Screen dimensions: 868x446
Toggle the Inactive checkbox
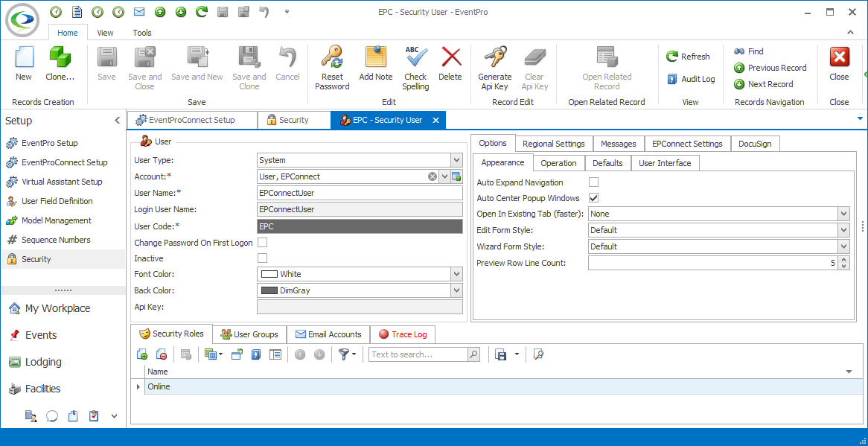[262, 258]
